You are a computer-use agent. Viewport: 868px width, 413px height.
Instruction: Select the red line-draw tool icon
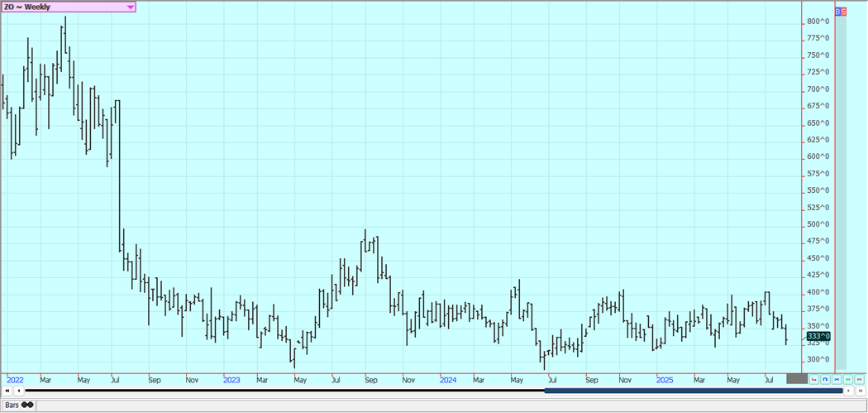tap(813, 379)
